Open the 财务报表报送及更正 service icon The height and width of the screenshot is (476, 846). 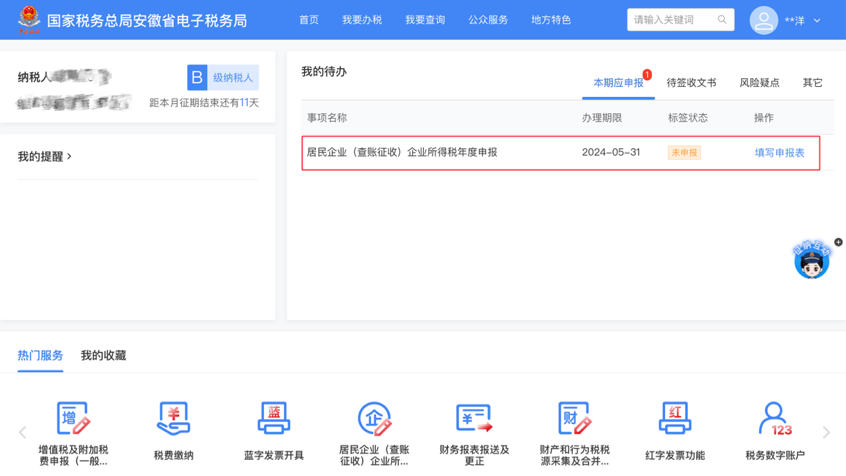[474, 419]
